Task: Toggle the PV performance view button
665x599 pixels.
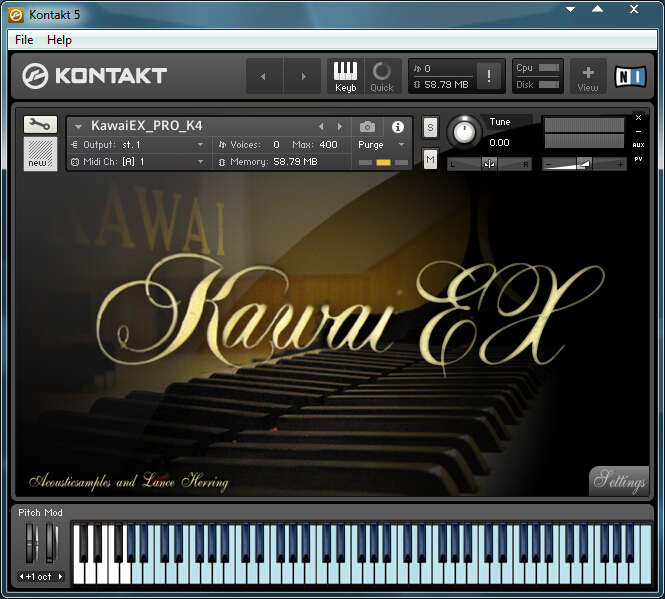Action: click(x=638, y=159)
